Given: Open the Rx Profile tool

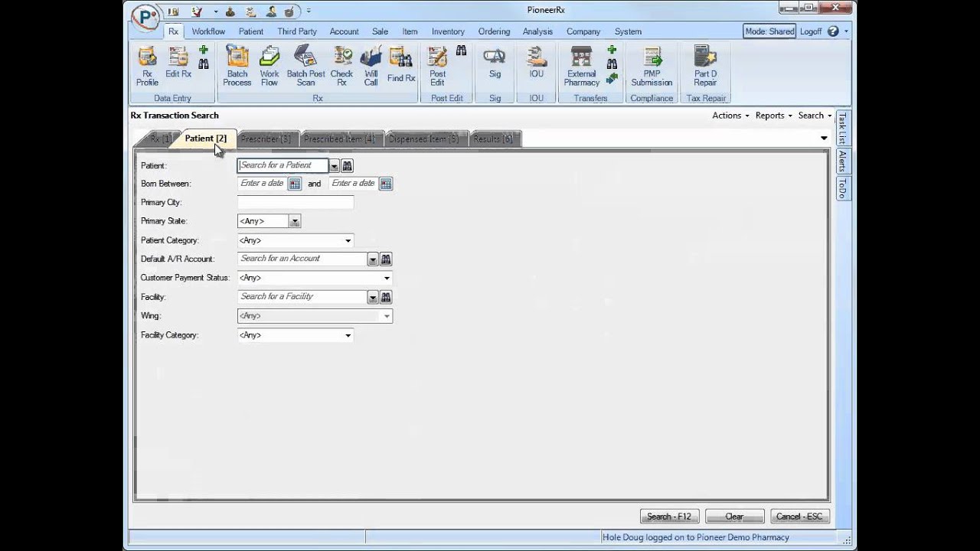Looking at the screenshot, I should pos(147,66).
